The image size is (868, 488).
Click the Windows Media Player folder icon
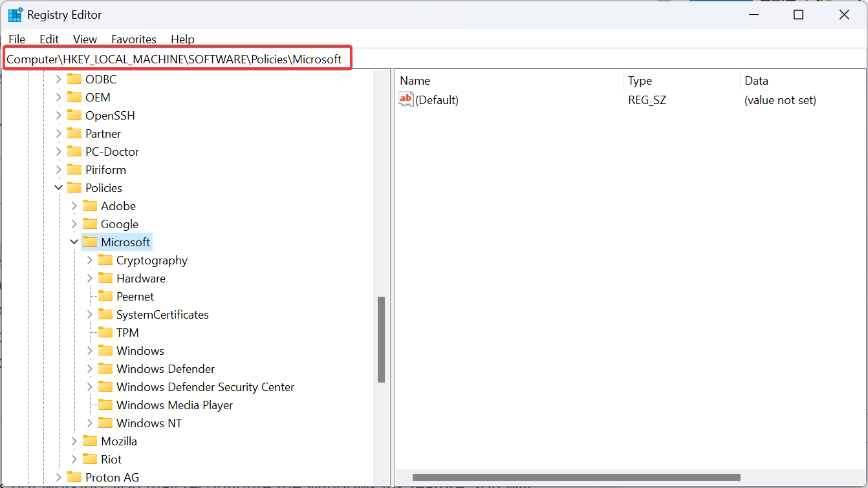coord(105,405)
